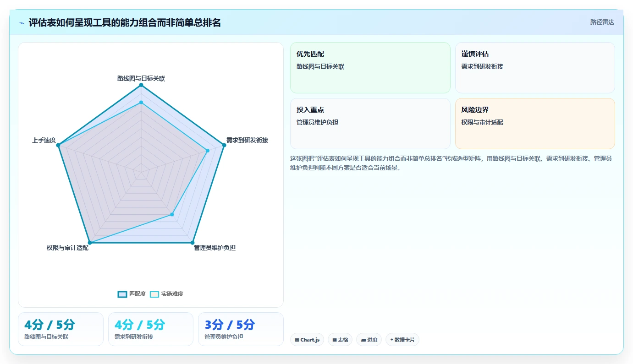Click the 管理员维护负担 radar axis label
This screenshot has height=364, width=633.
215,248
